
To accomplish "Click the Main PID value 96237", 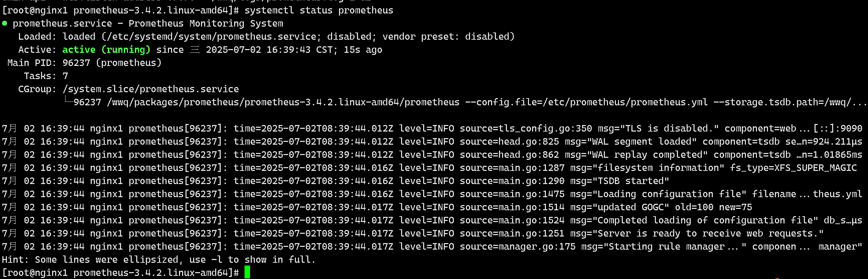I will pyautogui.click(x=76, y=63).
